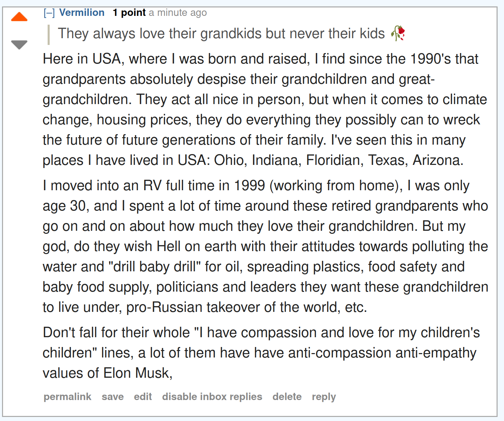
Task: Click the last paragraph mentioning Elon Musk
Action: (x=261, y=353)
